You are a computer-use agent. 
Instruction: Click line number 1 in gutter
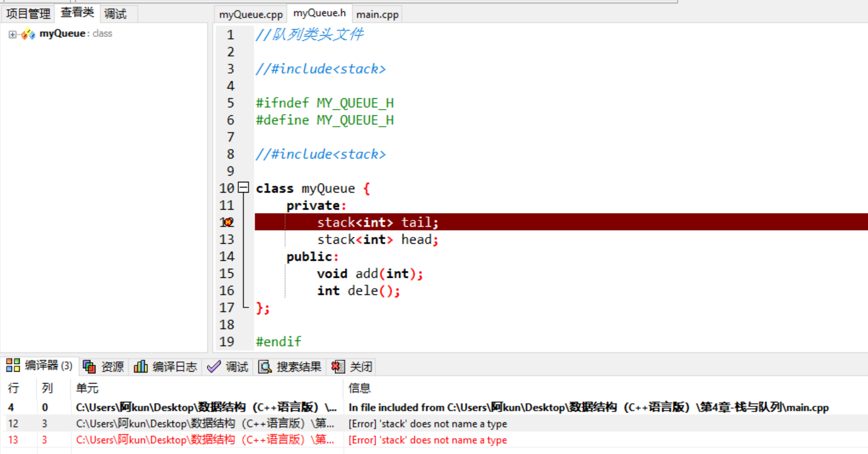[230, 35]
